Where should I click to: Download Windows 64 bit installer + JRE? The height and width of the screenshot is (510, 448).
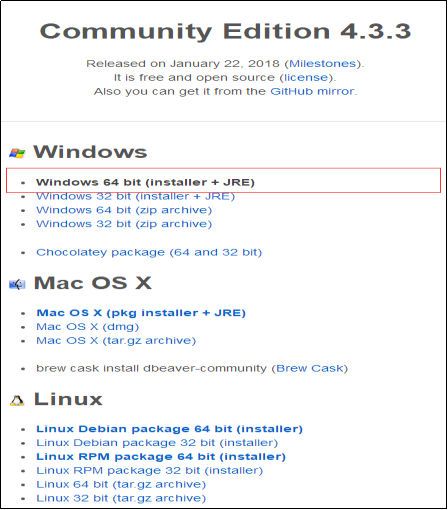point(145,182)
